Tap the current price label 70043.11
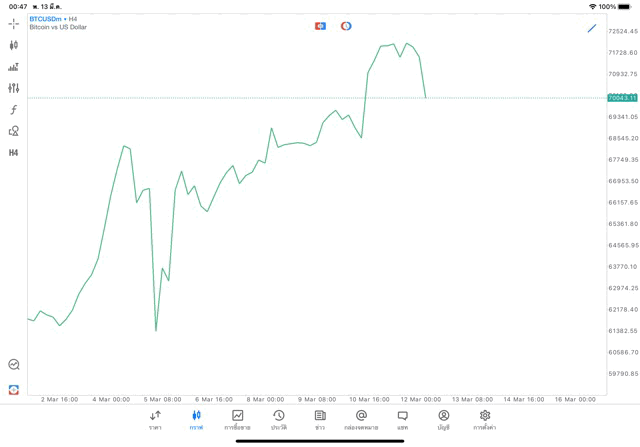This screenshot has width=640, height=447. 622,98
